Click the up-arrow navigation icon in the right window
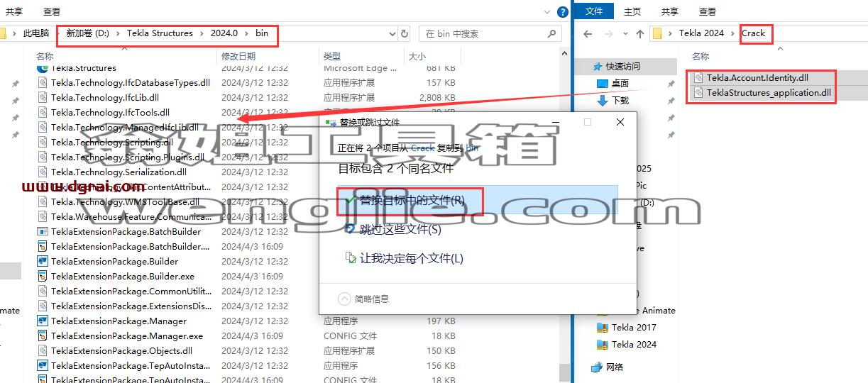868x383 pixels. [640, 33]
